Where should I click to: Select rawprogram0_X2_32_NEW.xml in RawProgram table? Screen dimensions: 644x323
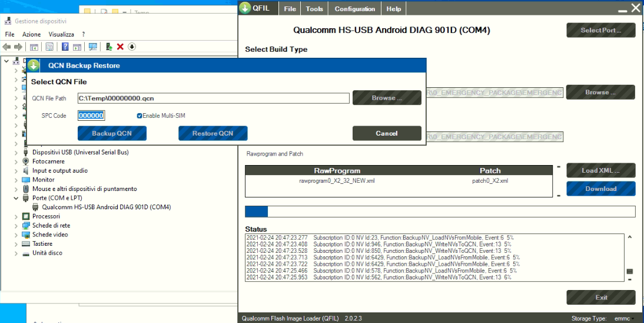[337, 180]
